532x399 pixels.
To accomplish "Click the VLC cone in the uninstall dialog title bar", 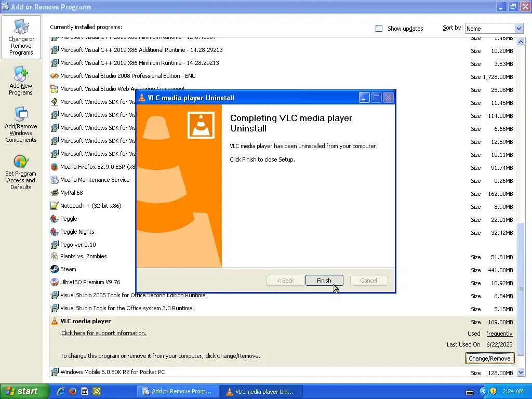I will [x=142, y=98].
